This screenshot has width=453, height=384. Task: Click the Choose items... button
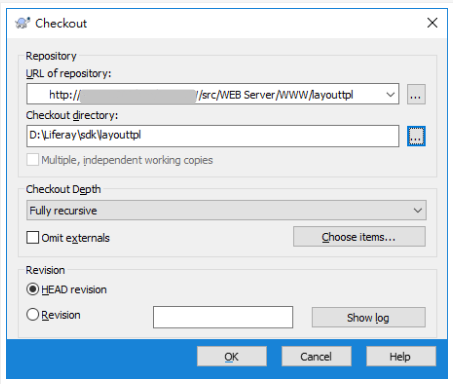pos(359,237)
